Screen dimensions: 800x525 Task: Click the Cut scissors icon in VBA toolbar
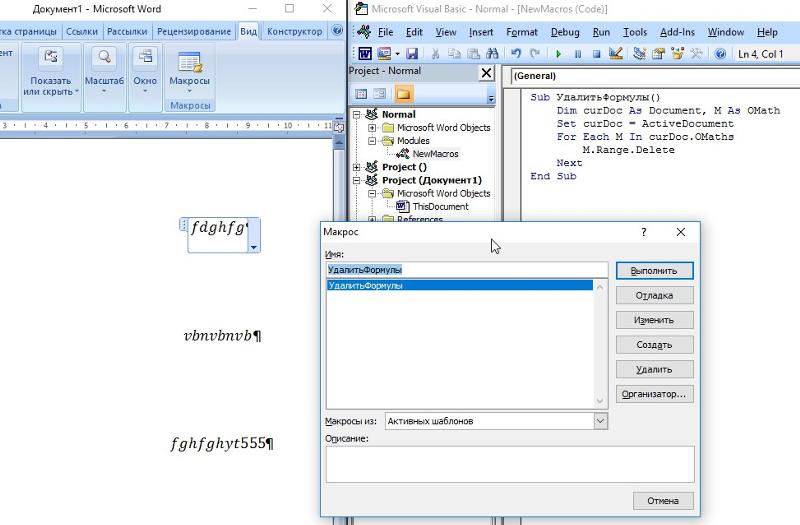click(x=435, y=53)
